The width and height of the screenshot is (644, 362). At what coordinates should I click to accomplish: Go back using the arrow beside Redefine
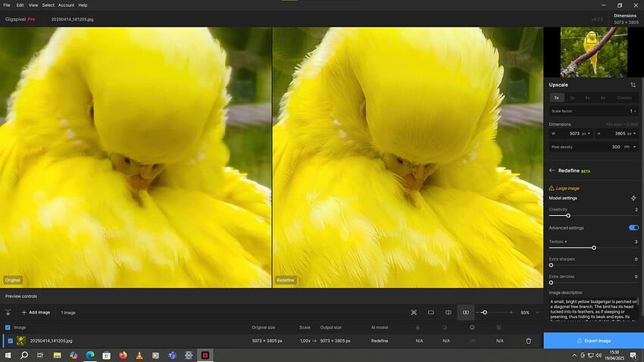(x=552, y=170)
